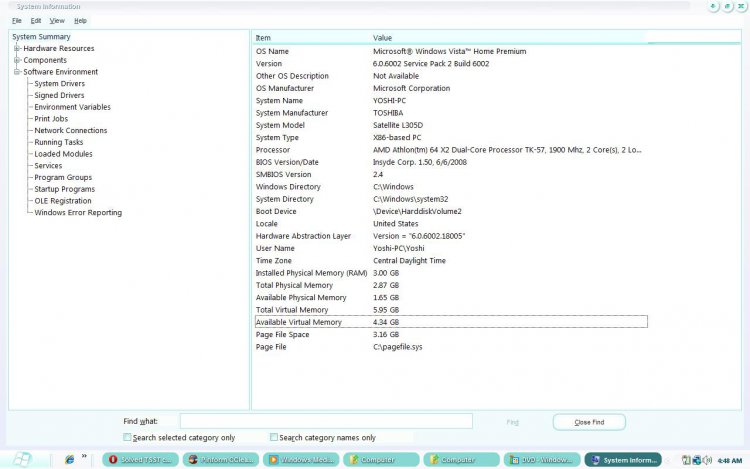Image resolution: width=750 pixels, height=469 pixels.
Task: Launch Internet Explorer from Quick Launch
Action: pos(70,459)
